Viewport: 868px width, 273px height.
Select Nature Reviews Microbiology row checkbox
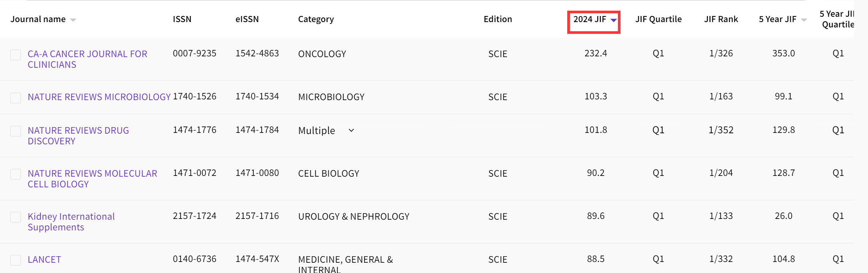[x=16, y=98]
